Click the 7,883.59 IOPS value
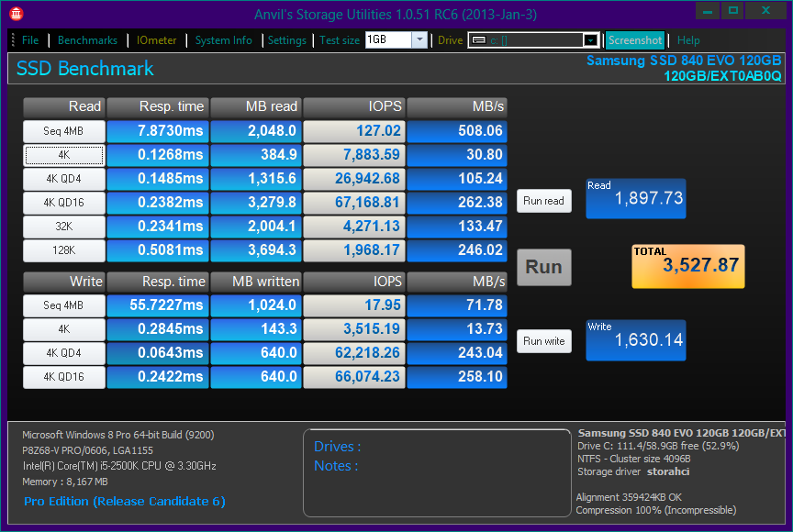This screenshot has width=793, height=532. pos(354,155)
